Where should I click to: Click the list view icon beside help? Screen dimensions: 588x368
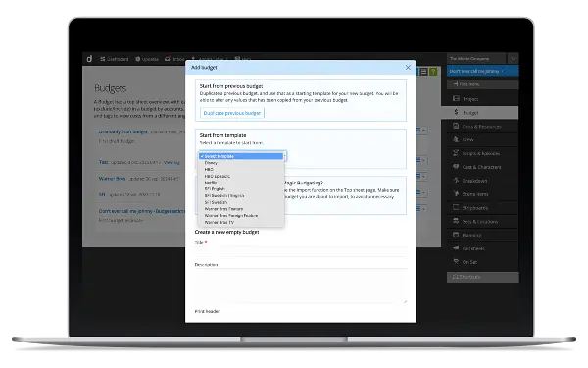[x=424, y=72]
